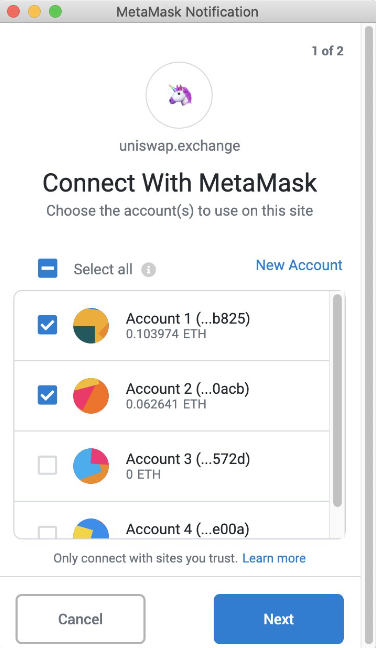Open the Learn more link
This screenshot has height=648, width=376.
[x=274, y=558]
